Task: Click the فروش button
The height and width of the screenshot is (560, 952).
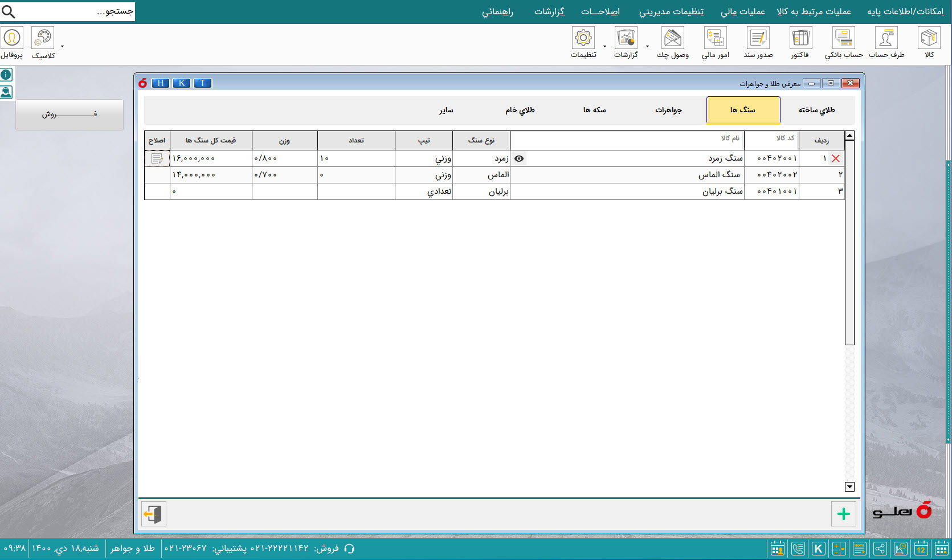Action: 69,115
